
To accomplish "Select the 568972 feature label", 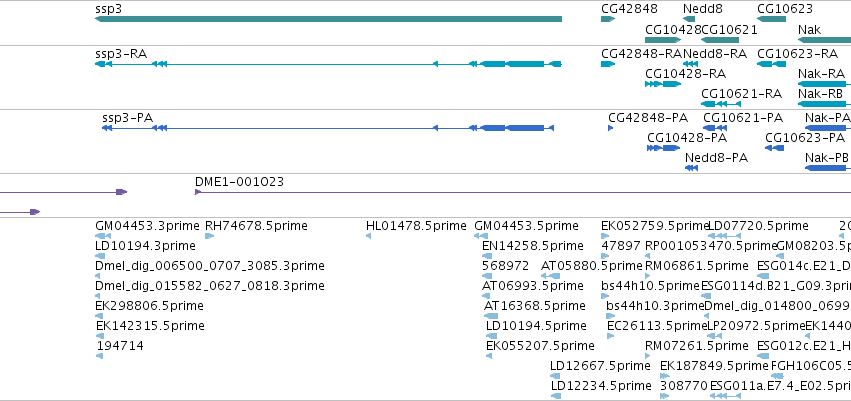I will click(505, 266).
